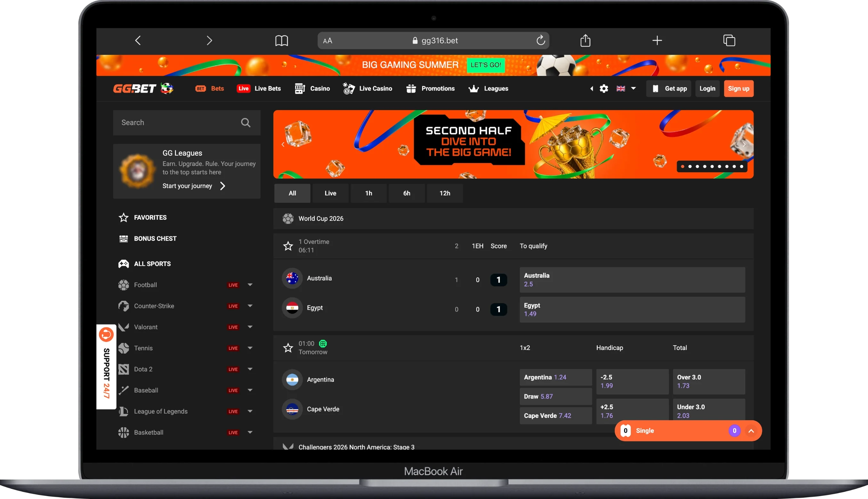
Task: Select the 6h filter tab
Action: [406, 193]
